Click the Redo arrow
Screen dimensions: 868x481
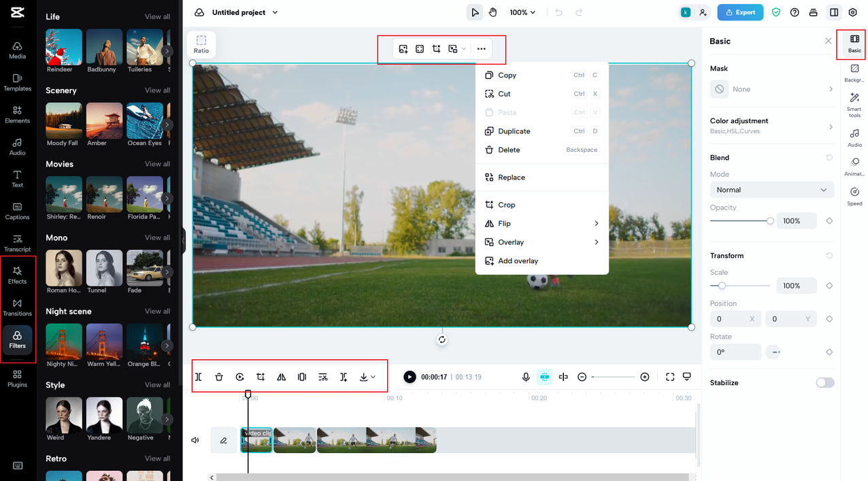[x=579, y=12]
